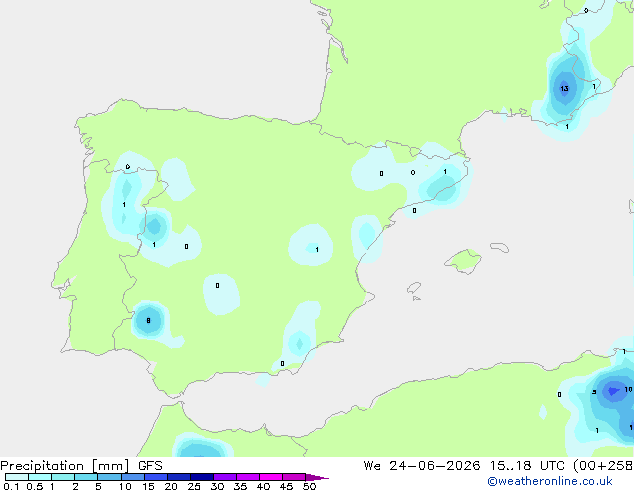
Task: Click the 'GFS' model label
Action: (x=150, y=466)
